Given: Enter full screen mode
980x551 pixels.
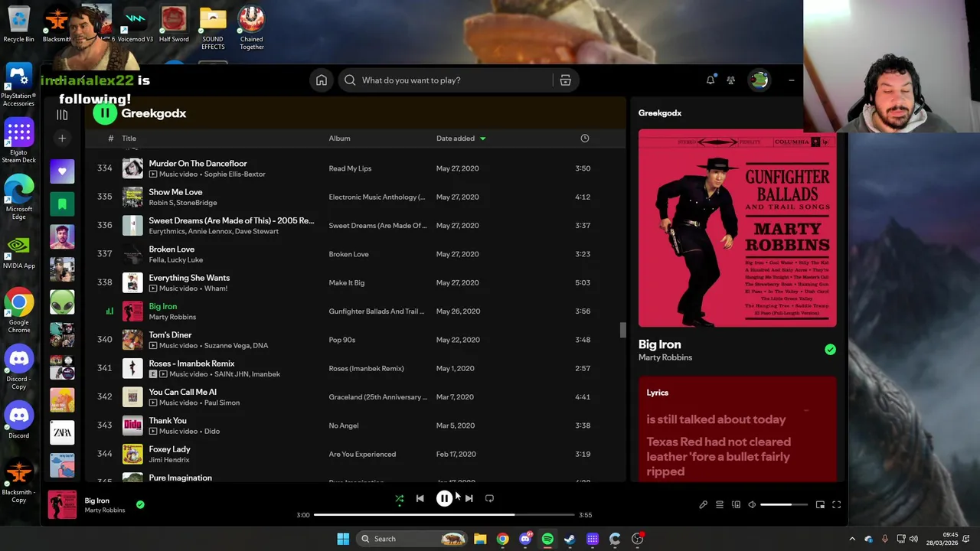Looking at the screenshot, I should coord(836,505).
